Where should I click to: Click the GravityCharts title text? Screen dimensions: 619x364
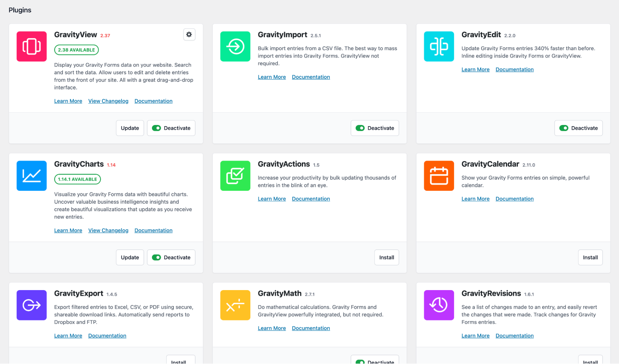tap(79, 164)
